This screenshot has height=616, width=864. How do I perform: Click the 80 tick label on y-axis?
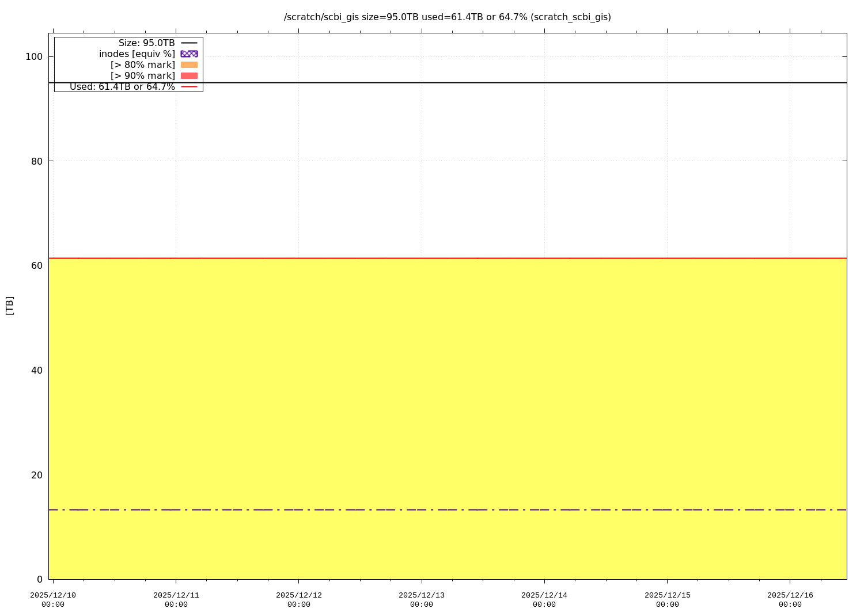(x=36, y=161)
